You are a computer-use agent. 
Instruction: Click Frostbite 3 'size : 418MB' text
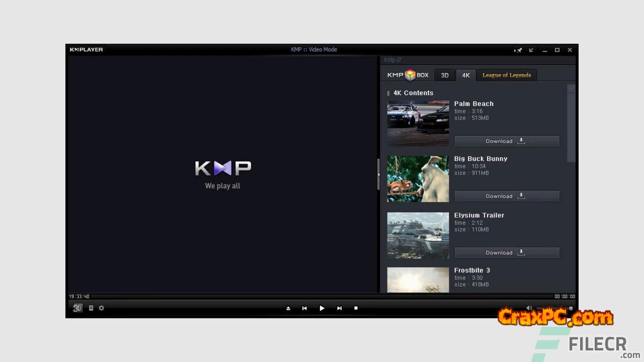pyautogui.click(x=471, y=285)
